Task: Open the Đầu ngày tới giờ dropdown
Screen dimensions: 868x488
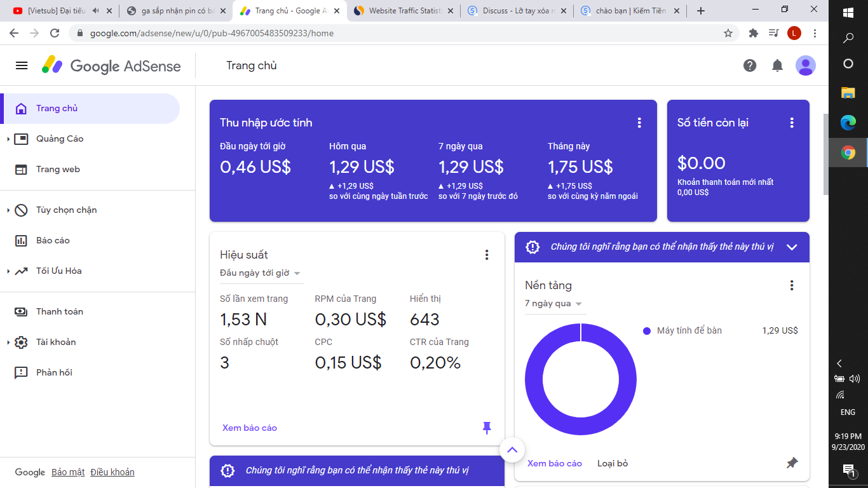Action: pyautogui.click(x=261, y=273)
